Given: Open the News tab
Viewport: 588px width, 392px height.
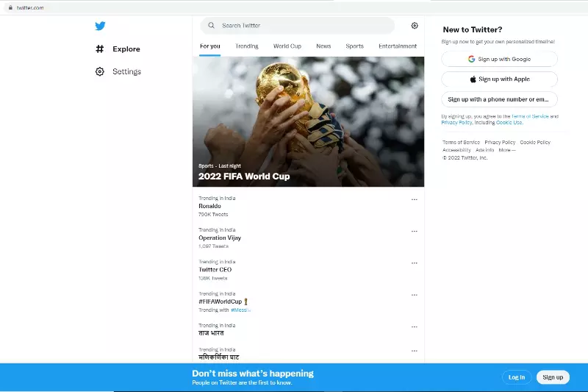Looking at the screenshot, I should [323, 46].
